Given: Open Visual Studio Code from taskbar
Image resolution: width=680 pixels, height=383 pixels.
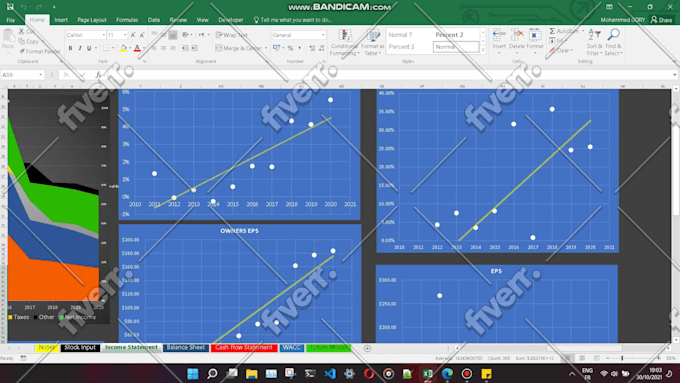Looking at the screenshot, I should [x=330, y=373].
